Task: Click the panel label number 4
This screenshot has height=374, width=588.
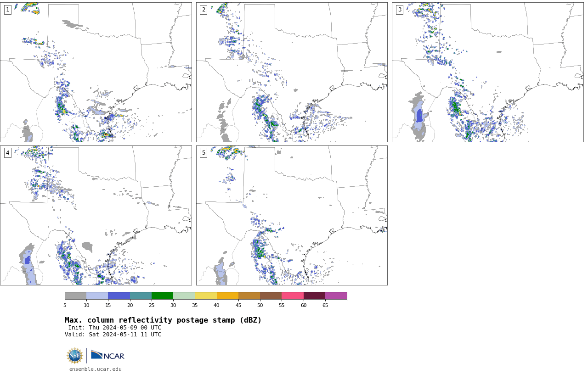Action: point(8,153)
